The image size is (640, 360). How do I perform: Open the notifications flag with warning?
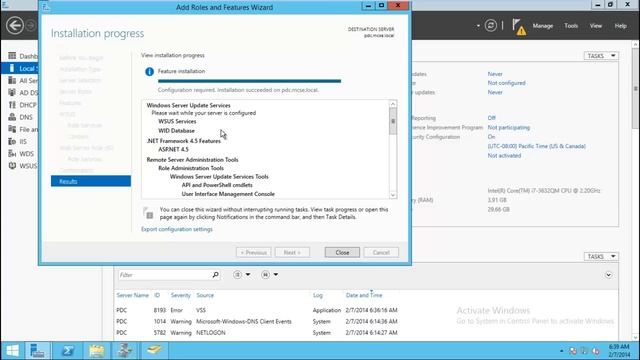[x=519, y=27]
